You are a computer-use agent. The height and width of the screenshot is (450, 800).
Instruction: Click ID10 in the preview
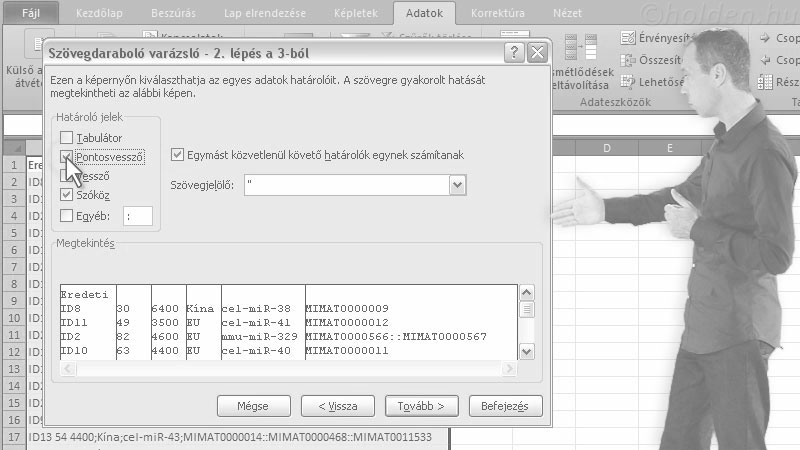pyautogui.click(x=74, y=351)
